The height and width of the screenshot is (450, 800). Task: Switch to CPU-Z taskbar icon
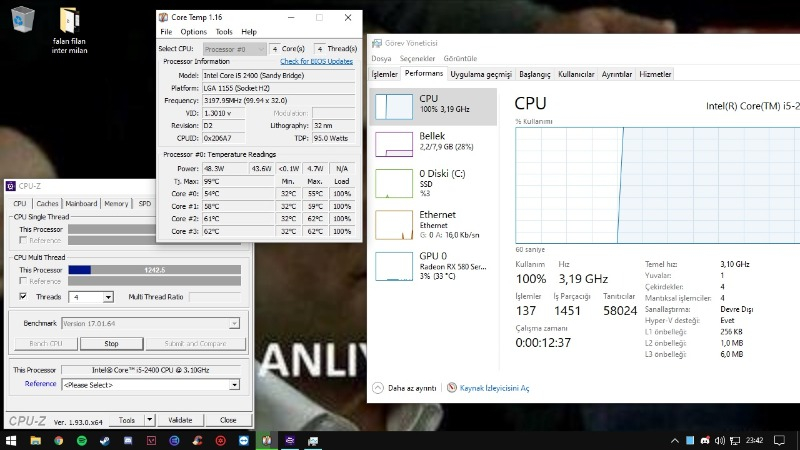click(290, 440)
